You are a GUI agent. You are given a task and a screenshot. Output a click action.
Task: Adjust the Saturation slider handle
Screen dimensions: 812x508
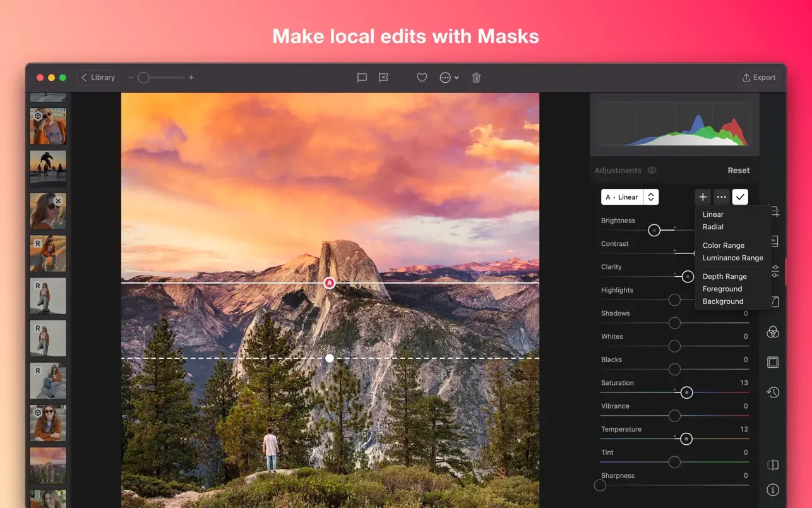(686, 392)
